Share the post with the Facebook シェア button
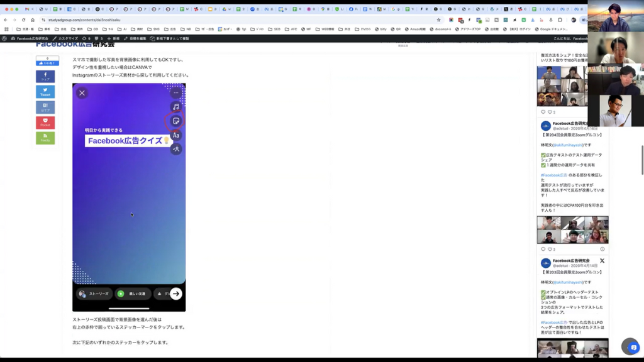 point(45,76)
